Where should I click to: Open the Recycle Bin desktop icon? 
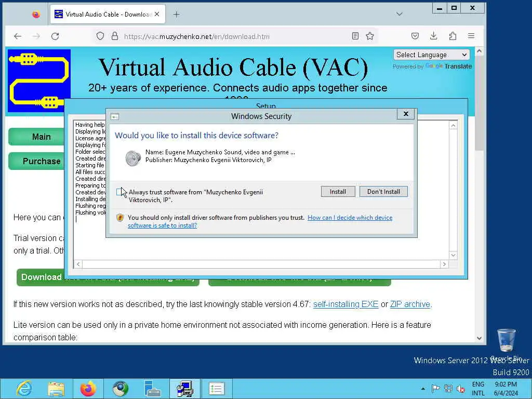[506, 343]
